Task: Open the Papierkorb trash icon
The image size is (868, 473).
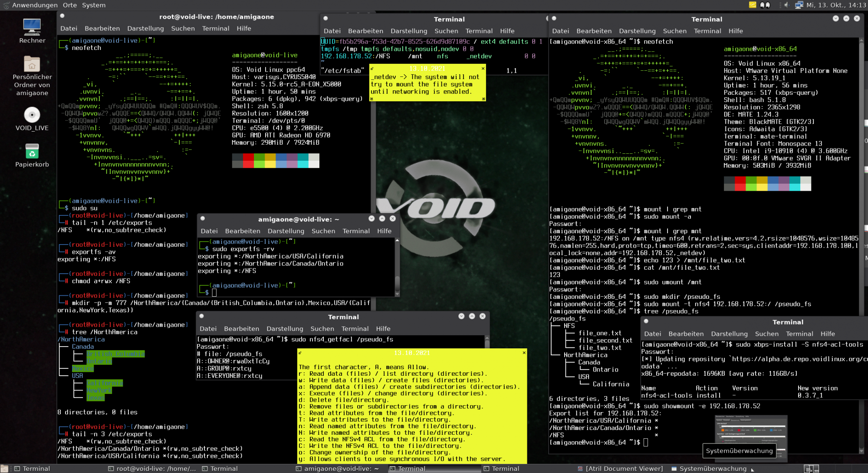Action: [32, 152]
